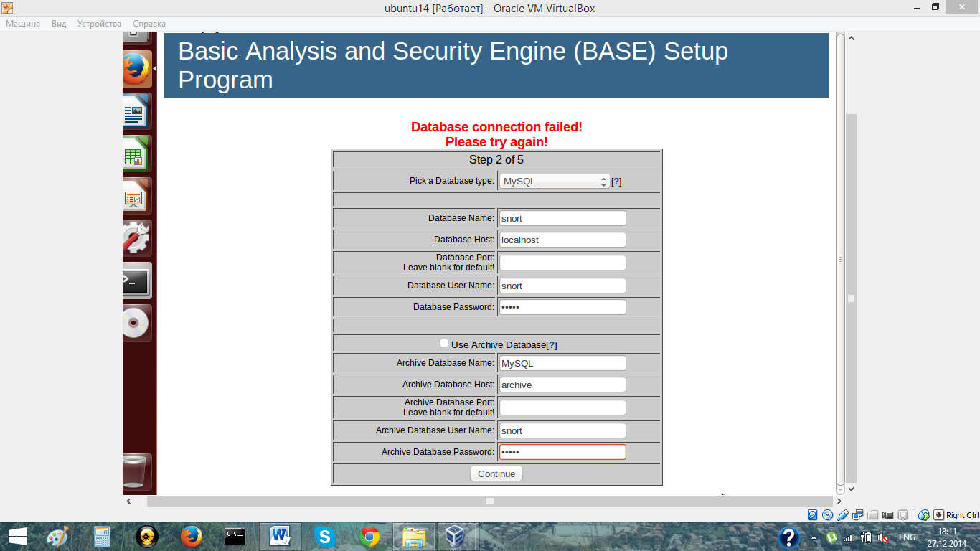Open the Command Prompt taskbar icon
The width and height of the screenshot is (980, 551).
point(235,537)
